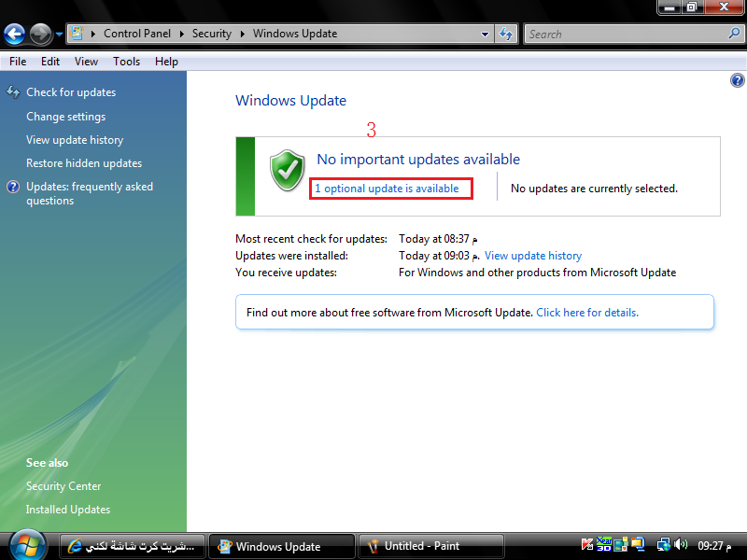The height and width of the screenshot is (560, 747).
Task: Click the No important updates available heading
Action: click(418, 159)
